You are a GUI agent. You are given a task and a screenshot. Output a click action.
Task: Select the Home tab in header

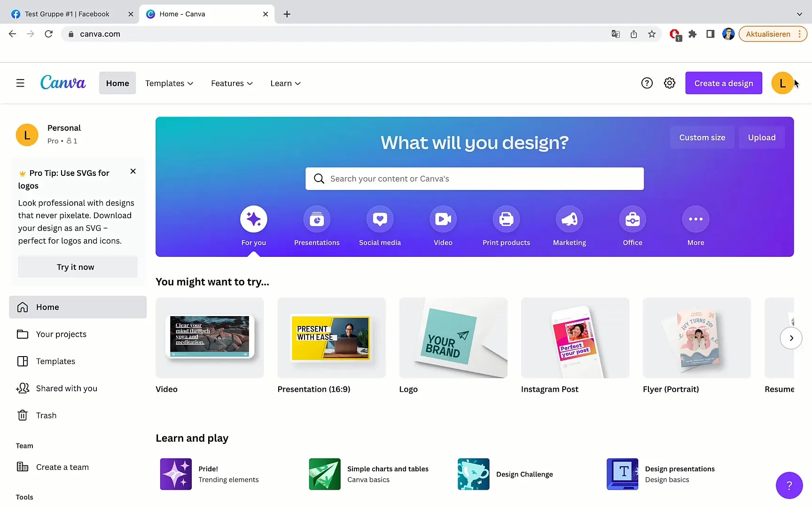[117, 83]
